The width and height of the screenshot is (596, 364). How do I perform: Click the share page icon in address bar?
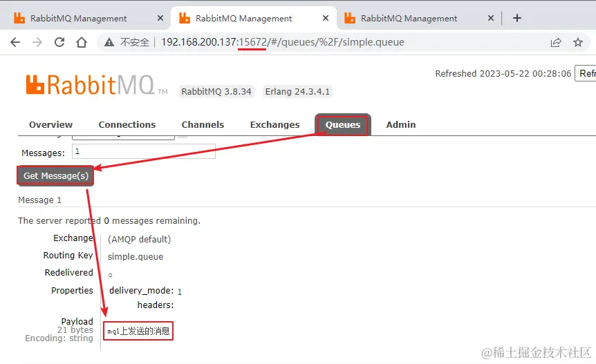click(556, 43)
